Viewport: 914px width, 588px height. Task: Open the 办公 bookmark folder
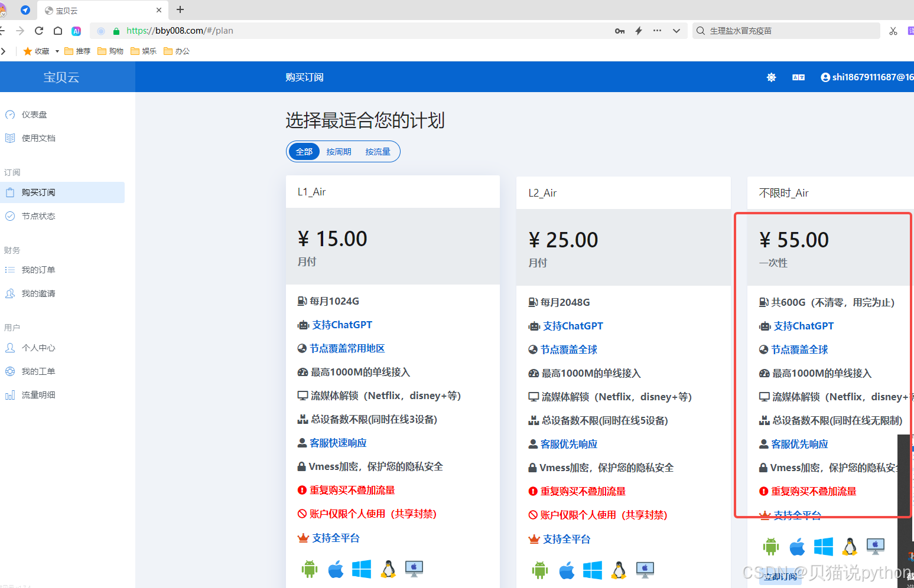(x=177, y=51)
